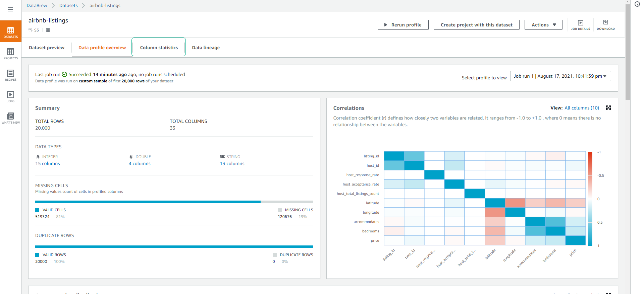Go to Datasets breadcrumb link
The image size is (644, 294).
(x=68, y=5)
